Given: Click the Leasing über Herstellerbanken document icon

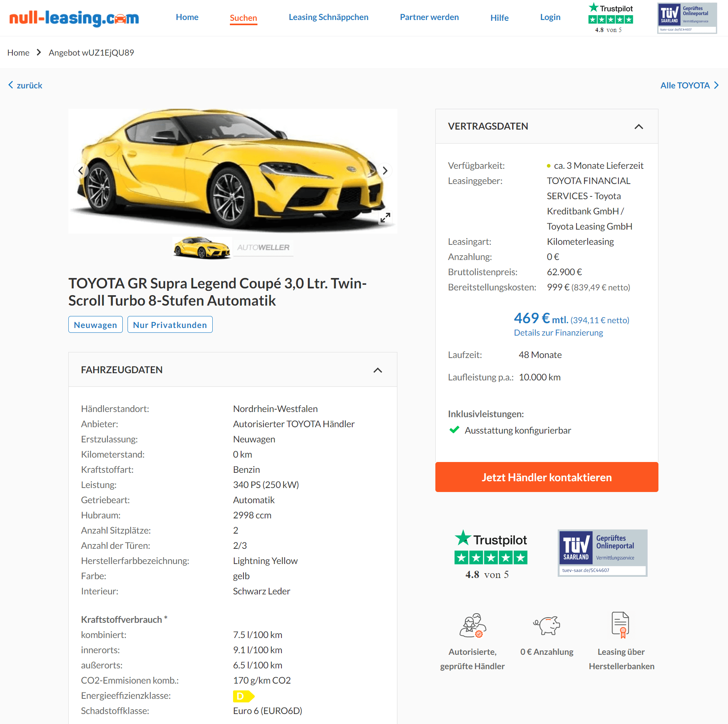Looking at the screenshot, I should (620, 625).
